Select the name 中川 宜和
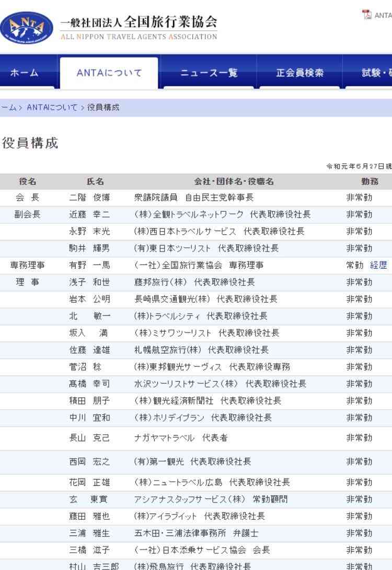Screen dimensions: 392x570 (x=89, y=418)
